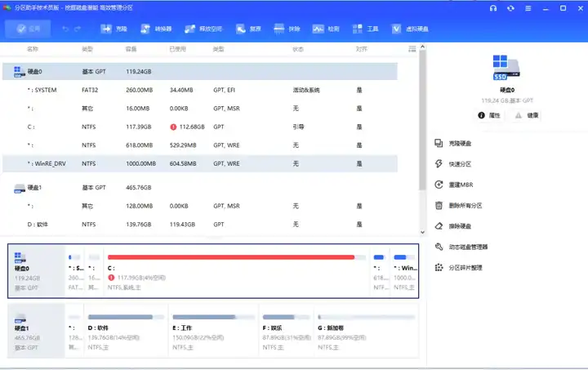Select 快速分区 quick partition in the sidebar

[x=453, y=164]
